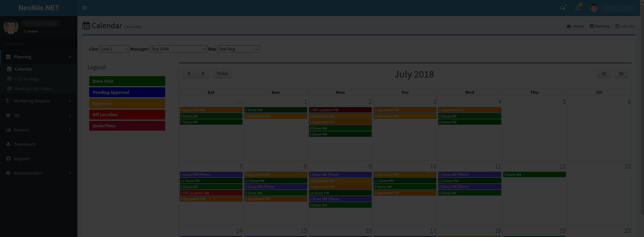Open the Manager dropdown
Image resolution: width=644 pixels, height=237 pixels.
[x=178, y=49]
